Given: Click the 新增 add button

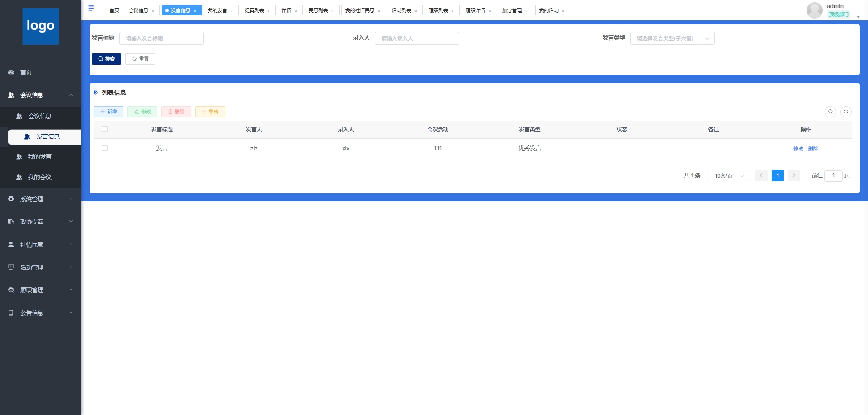Looking at the screenshot, I should point(108,112).
